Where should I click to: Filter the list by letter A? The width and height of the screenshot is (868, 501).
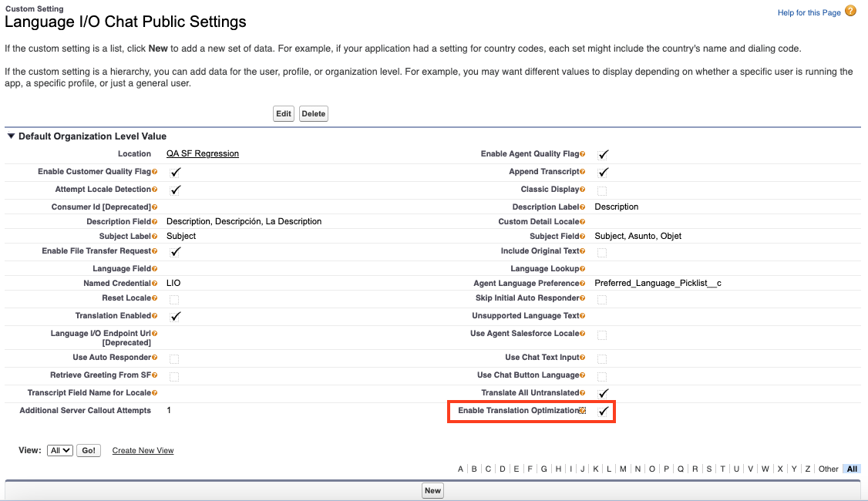click(x=460, y=469)
